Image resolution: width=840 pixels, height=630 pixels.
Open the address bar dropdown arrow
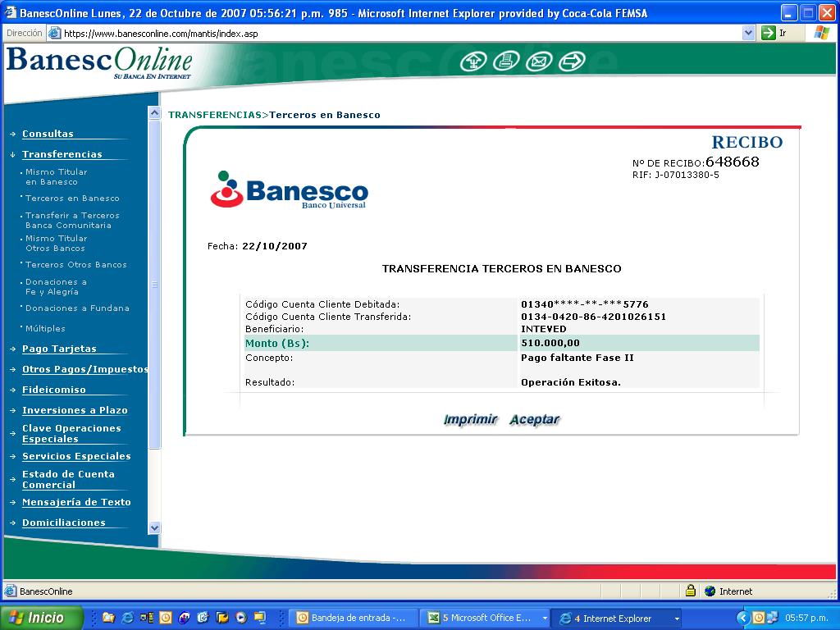[748, 33]
